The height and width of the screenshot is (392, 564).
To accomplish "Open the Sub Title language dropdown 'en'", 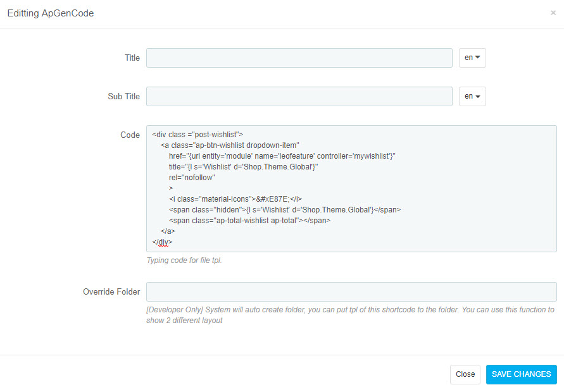I will 472,96.
